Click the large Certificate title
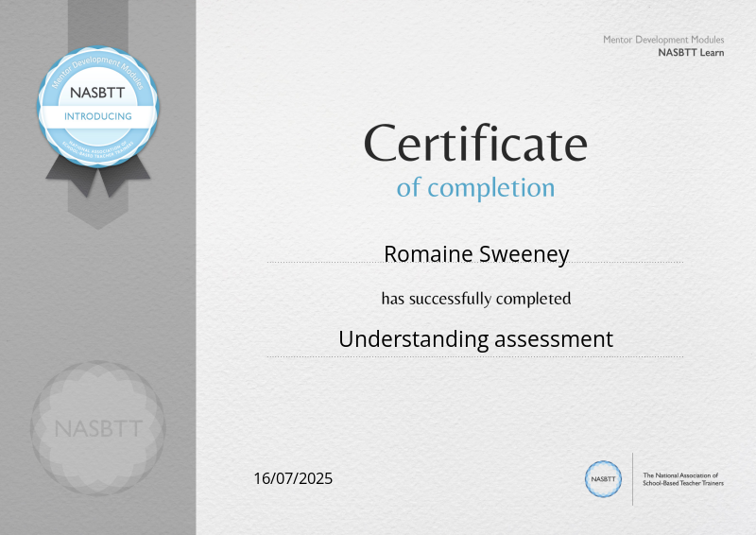Viewport: 756px width, 535px height. (x=475, y=145)
